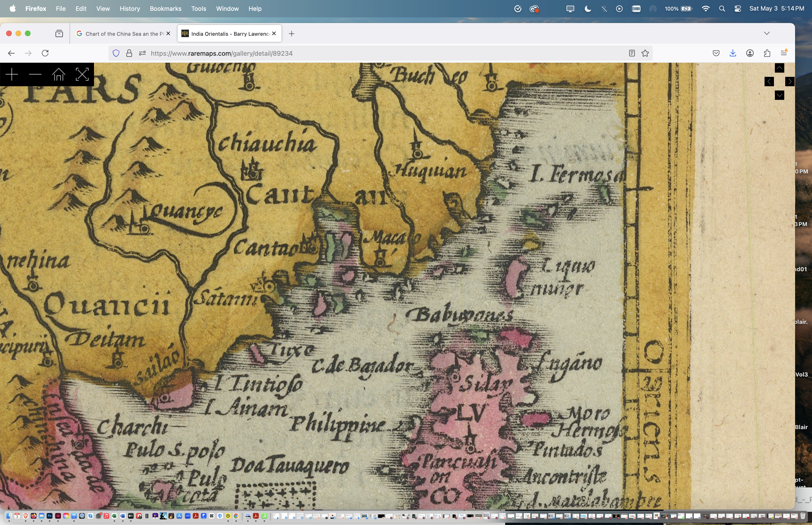Open the Trash in the Dock

(803, 516)
